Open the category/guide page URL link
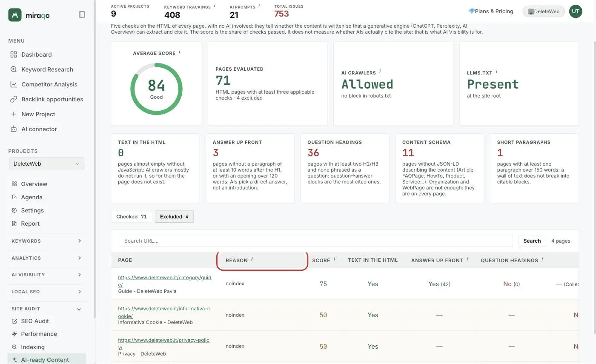 [x=165, y=281]
